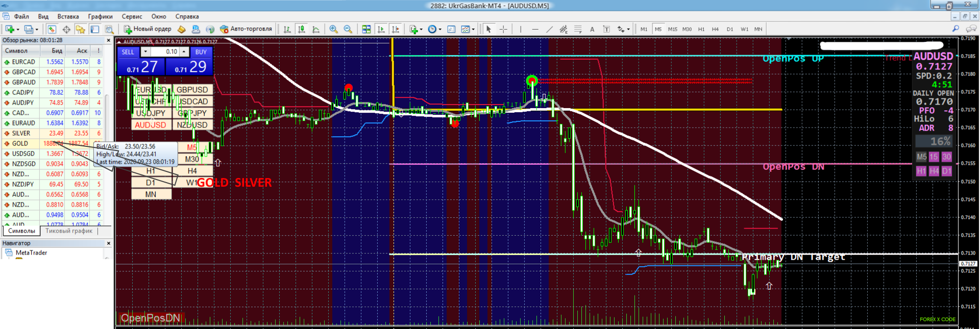The height and width of the screenshot is (329, 980).
Task: Switch to the Символы tab
Action: click(x=21, y=231)
